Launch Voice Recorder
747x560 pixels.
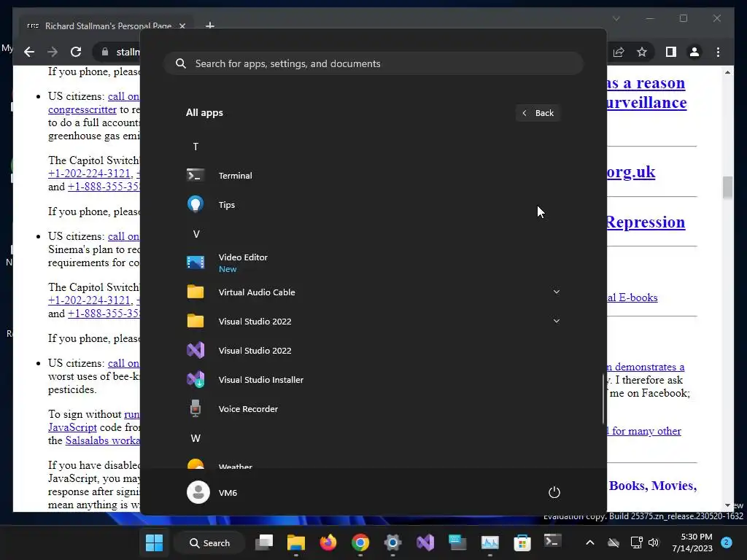[x=373, y=408]
